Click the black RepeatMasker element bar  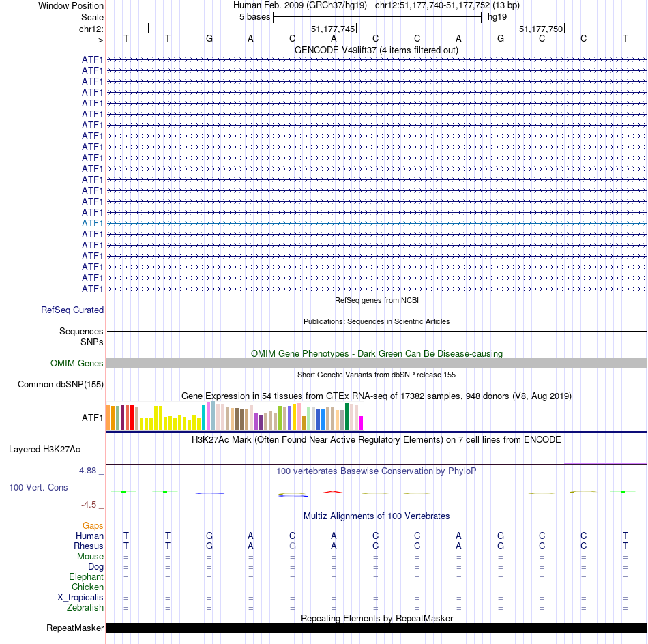[377, 628]
